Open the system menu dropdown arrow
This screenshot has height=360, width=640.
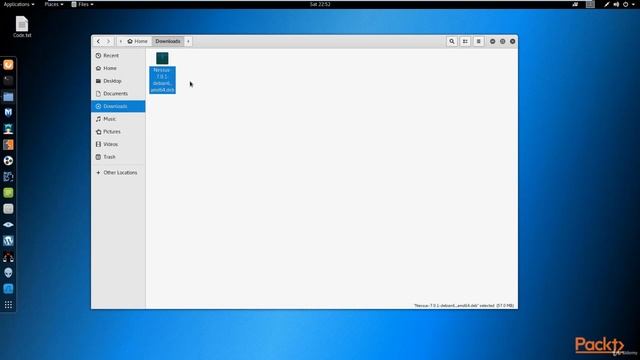(x=633, y=4)
